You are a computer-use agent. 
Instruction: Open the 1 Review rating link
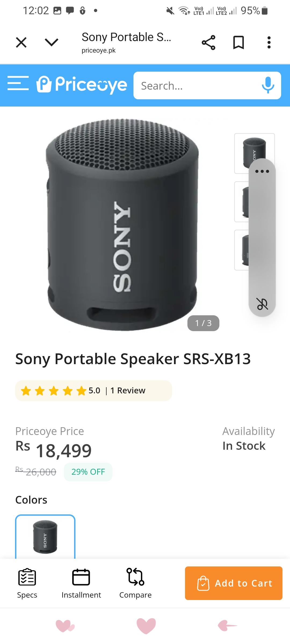(128, 390)
